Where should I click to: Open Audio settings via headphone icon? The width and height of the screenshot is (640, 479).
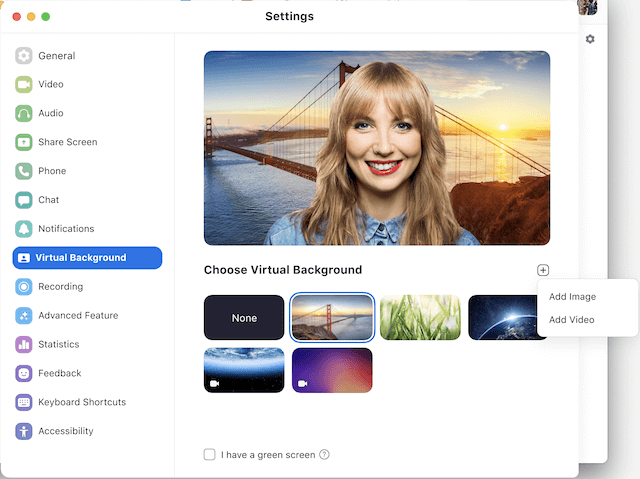coord(24,114)
